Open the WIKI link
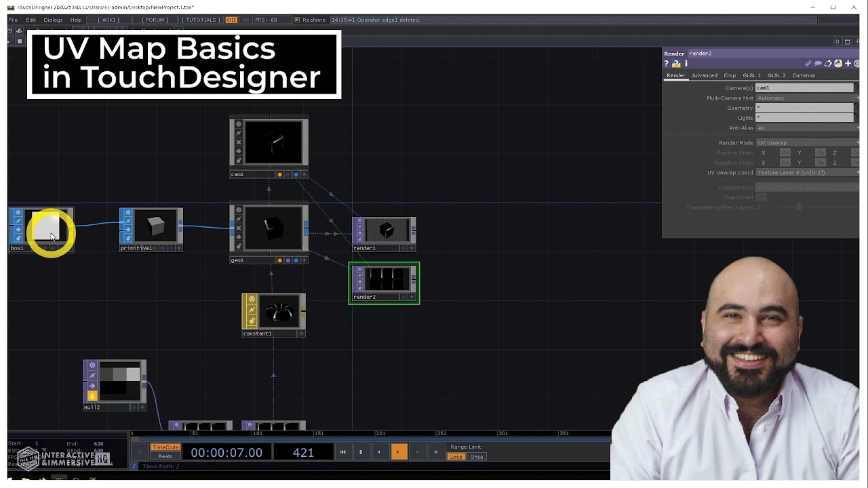The width and height of the screenshot is (868, 488). (x=108, y=20)
